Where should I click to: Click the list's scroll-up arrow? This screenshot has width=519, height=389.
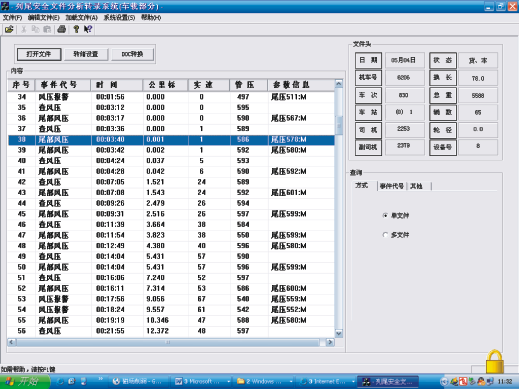(x=339, y=84)
